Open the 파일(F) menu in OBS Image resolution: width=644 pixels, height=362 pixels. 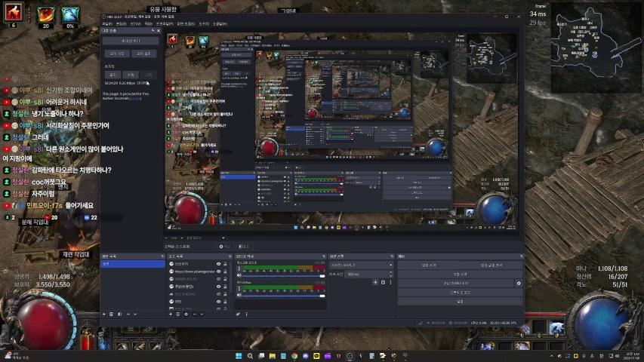click(107, 24)
